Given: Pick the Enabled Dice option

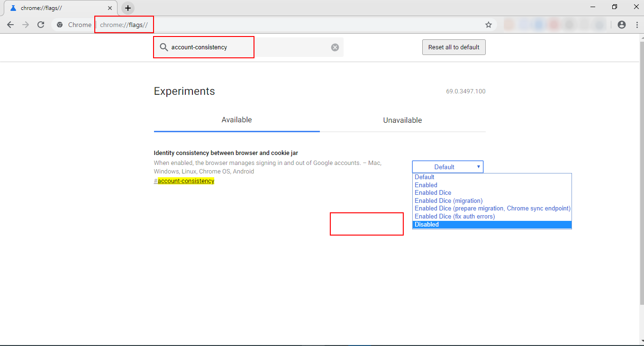Looking at the screenshot, I should (492, 193).
